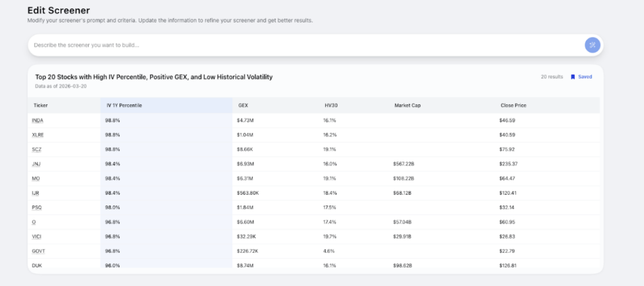This screenshot has height=286, width=644.
Task: Click SCZ close price $75.92
Action: point(507,150)
